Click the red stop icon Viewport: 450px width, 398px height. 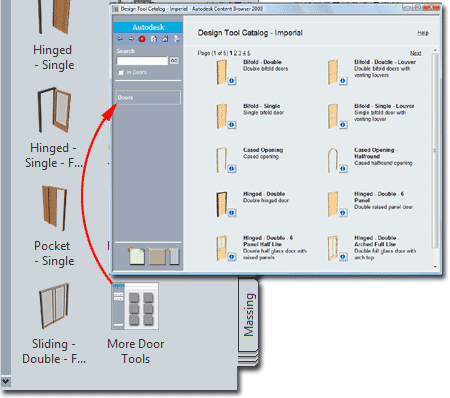[x=142, y=39]
